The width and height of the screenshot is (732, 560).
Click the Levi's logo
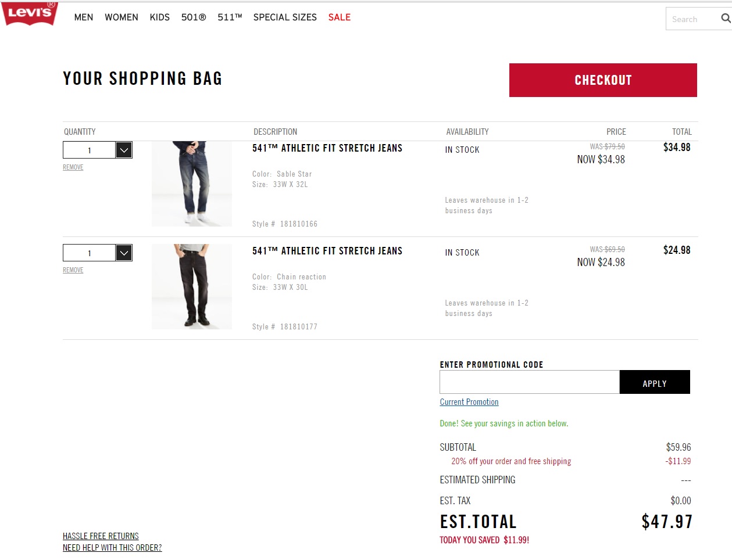(x=30, y=13)
